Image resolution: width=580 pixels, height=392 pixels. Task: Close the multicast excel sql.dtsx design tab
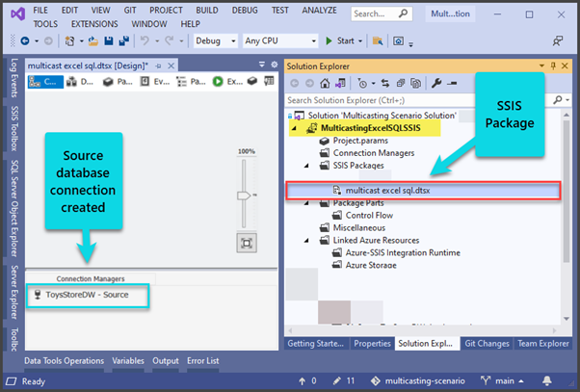click(x=171, y=65)
